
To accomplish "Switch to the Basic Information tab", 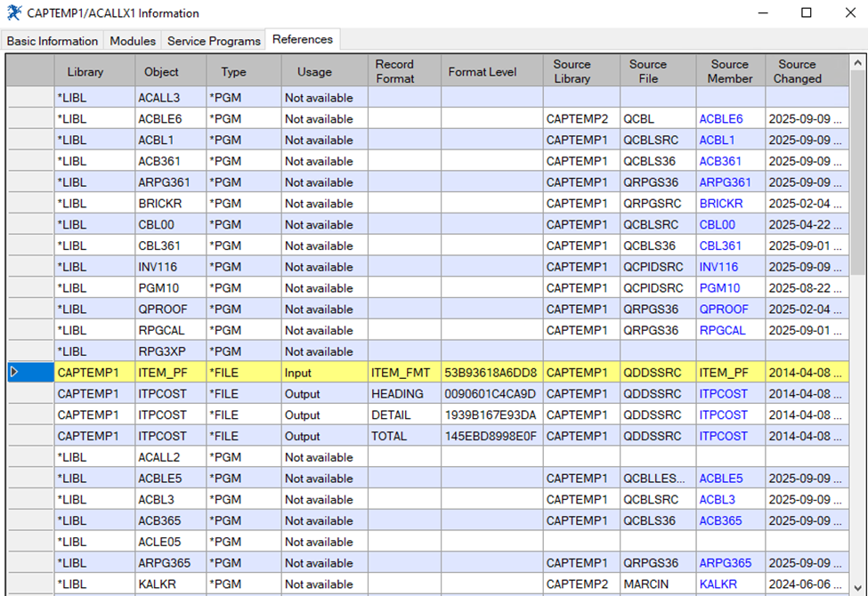I will (53, 41).
